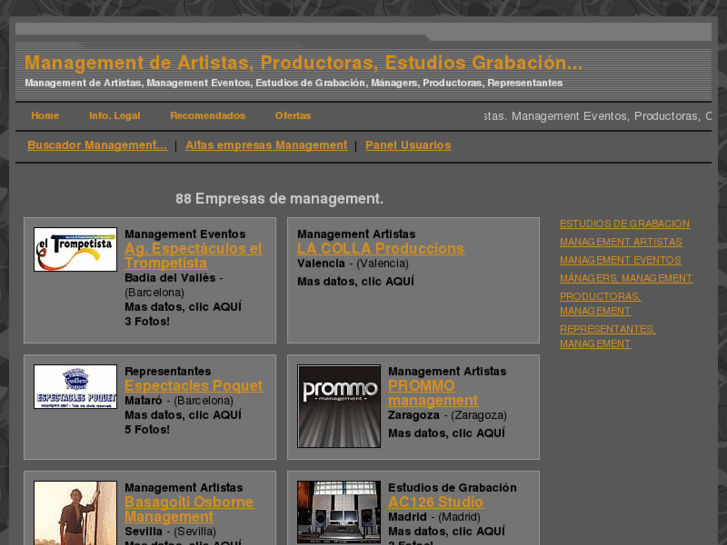Open the Ofertas menu item
This screenshot has height=545, width=727.
(293, 116)
